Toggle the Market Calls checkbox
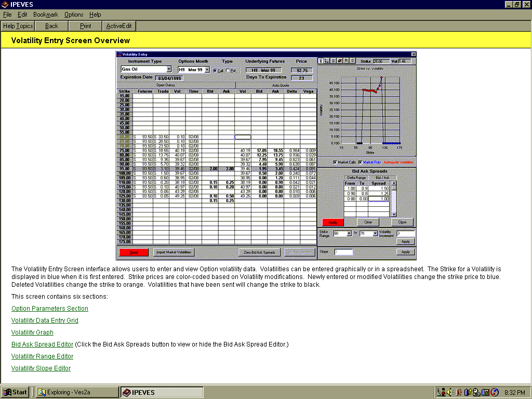The image size is (532, 399). 334,162
